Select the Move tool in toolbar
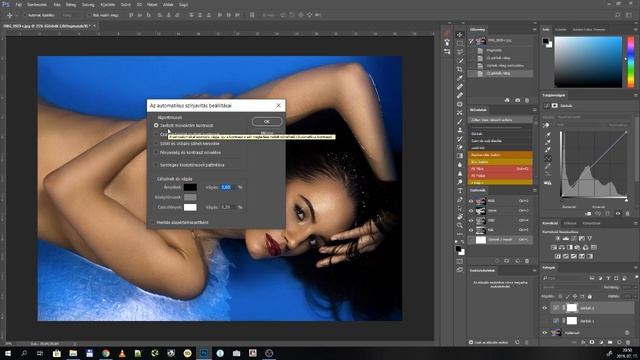Viewport: 640px width, 360px height. (x=460, y=35)
